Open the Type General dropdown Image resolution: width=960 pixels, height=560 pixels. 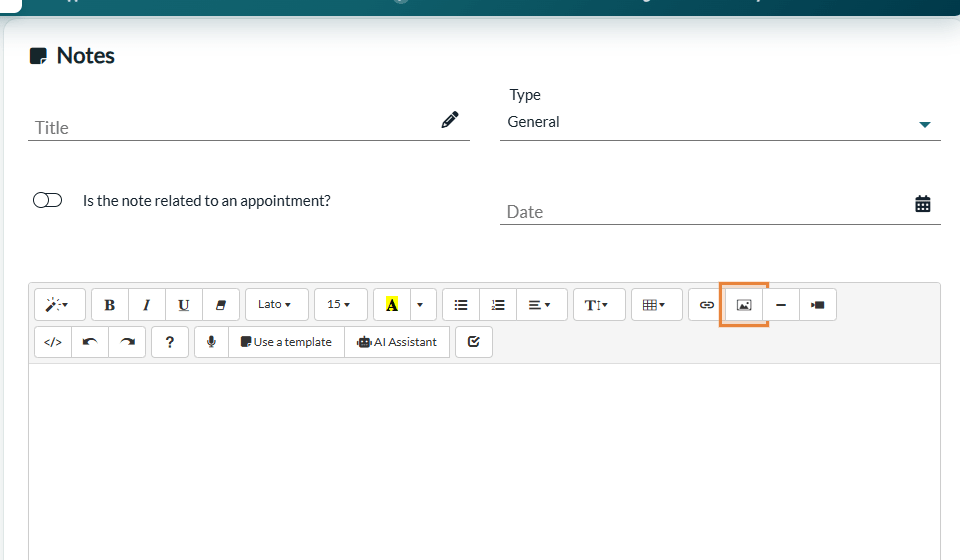720,122
